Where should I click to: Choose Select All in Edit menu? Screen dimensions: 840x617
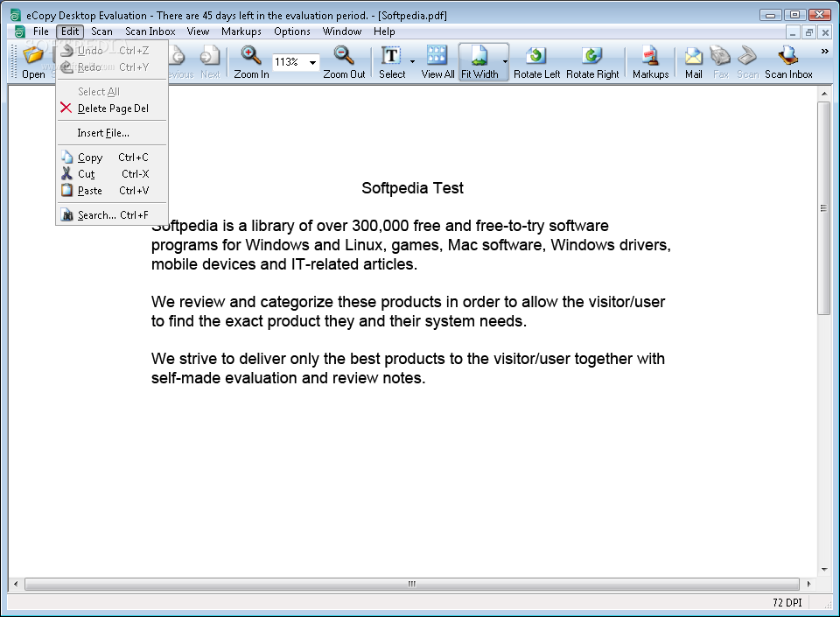112,92
